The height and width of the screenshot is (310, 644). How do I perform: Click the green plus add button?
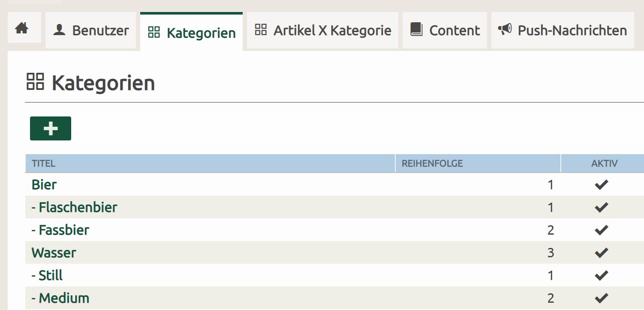click(51, 128)
